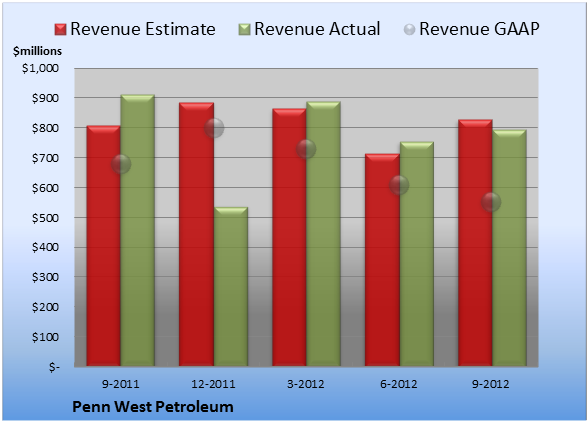Select the Revenue Actual legend label
The width and height of the screenshot is (588, 422).
[x=317, y=29]
